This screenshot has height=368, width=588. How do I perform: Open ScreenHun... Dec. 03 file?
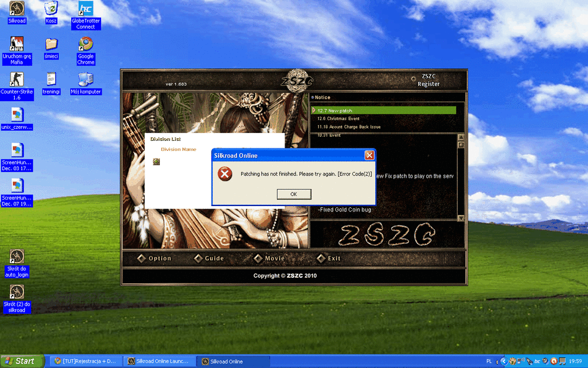pos(17,157)
